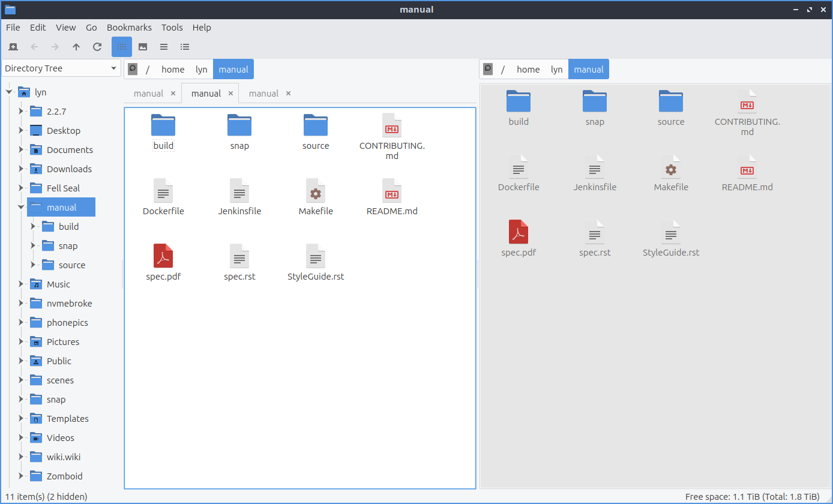The height and width of the screenshot is (504, 833).
Task: Close the third manual tab
Action: [x=288, y=94]
